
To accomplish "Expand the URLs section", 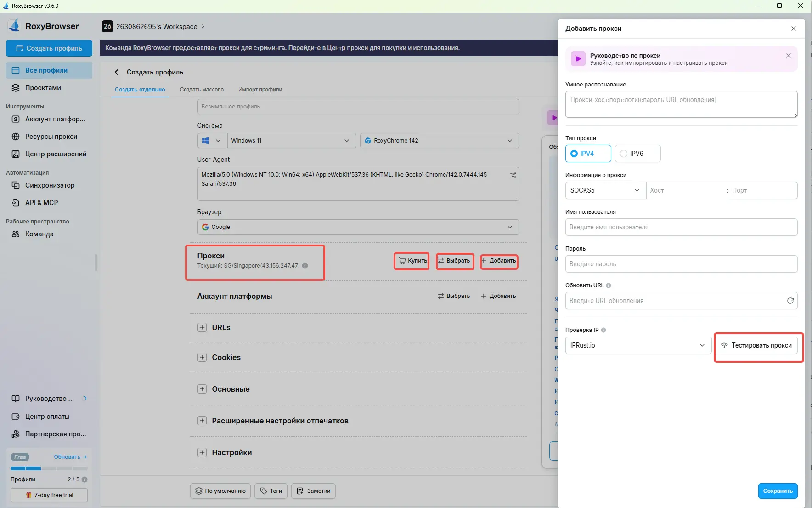I will point(202,327).
